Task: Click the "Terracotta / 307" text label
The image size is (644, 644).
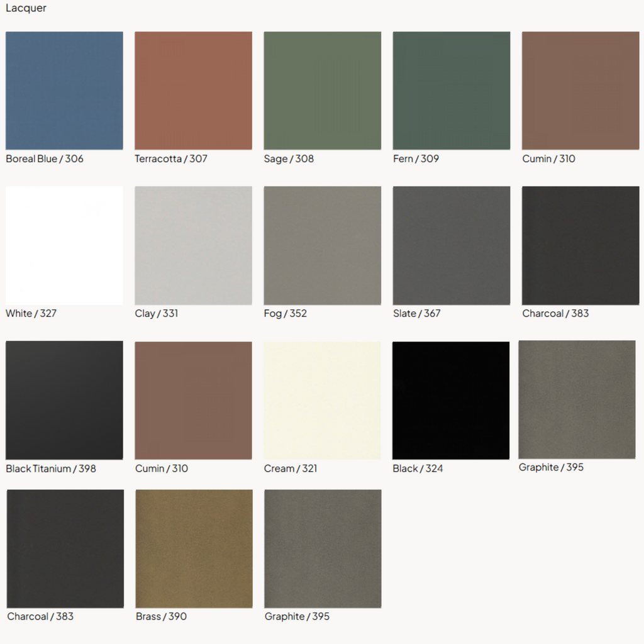Action: 171,158
